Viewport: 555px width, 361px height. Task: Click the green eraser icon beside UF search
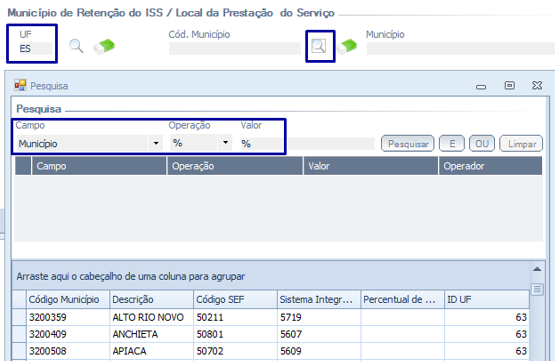point(104,46)
